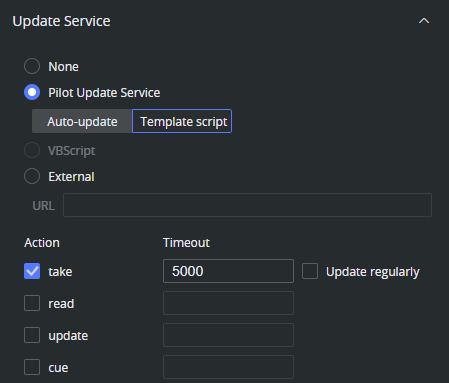Screen dimensions: 449x383
Task: Select the VBScript radio option
Action: [32, 150]
